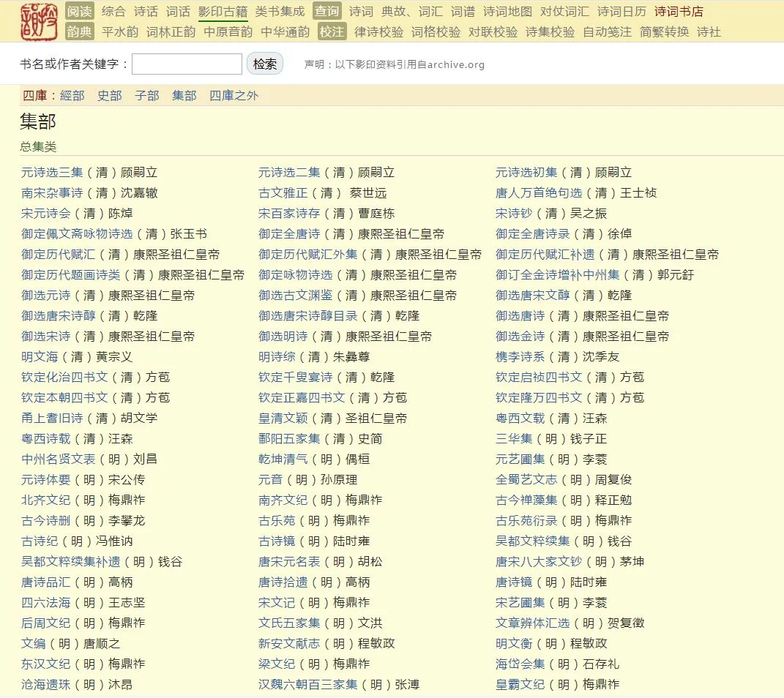The image size is (784, 698).
Task: Switch to the 經部 category
Action: [72, 95]
